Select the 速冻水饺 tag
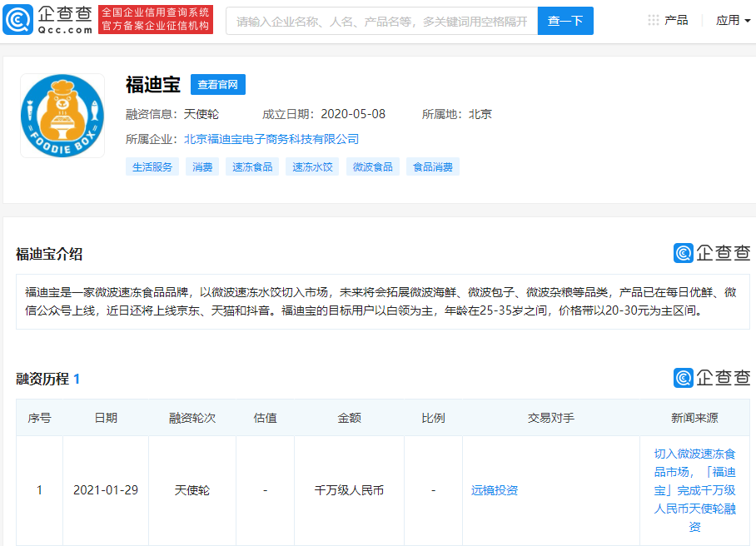The image size is (756, 546). pos(312,166)
